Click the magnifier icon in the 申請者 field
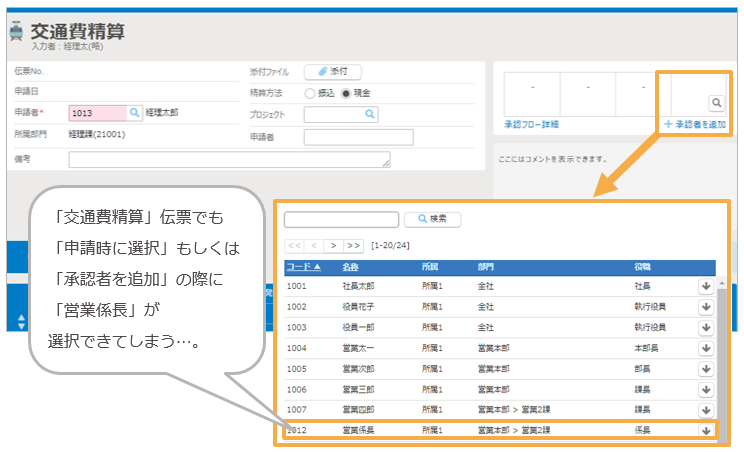 (x=132, y=114)
